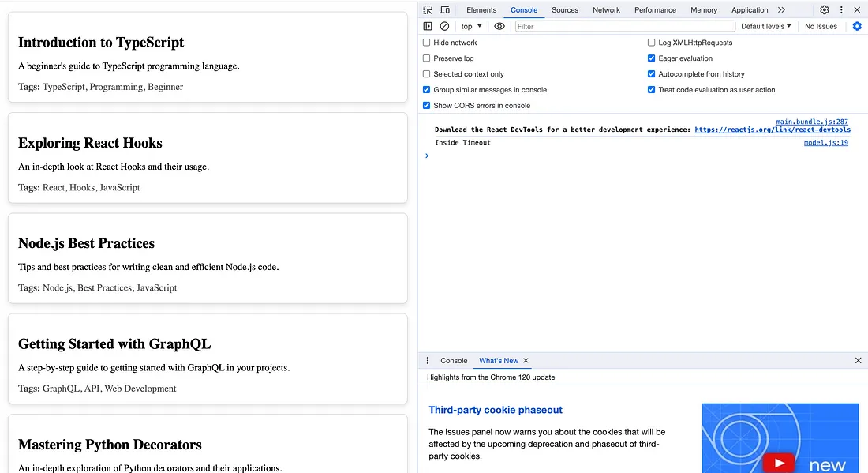Open the Application tab
The height and width of the screenshot is (473, 868).
750,10
